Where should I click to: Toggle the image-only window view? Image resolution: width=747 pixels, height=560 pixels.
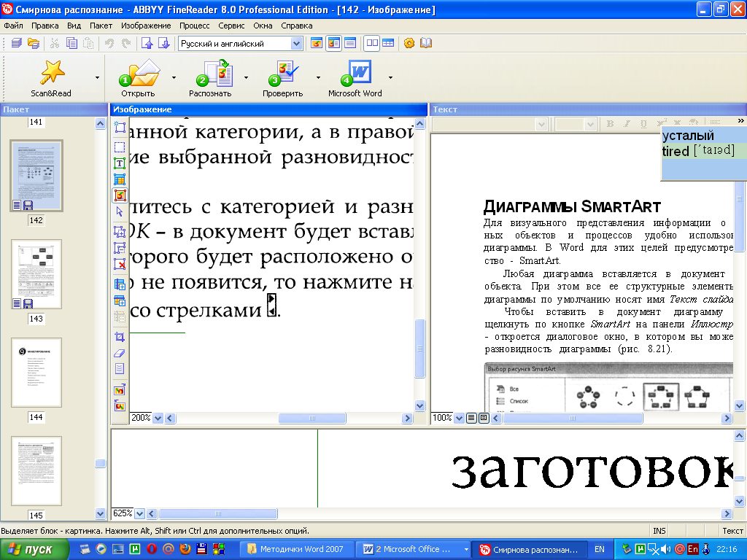317,43
